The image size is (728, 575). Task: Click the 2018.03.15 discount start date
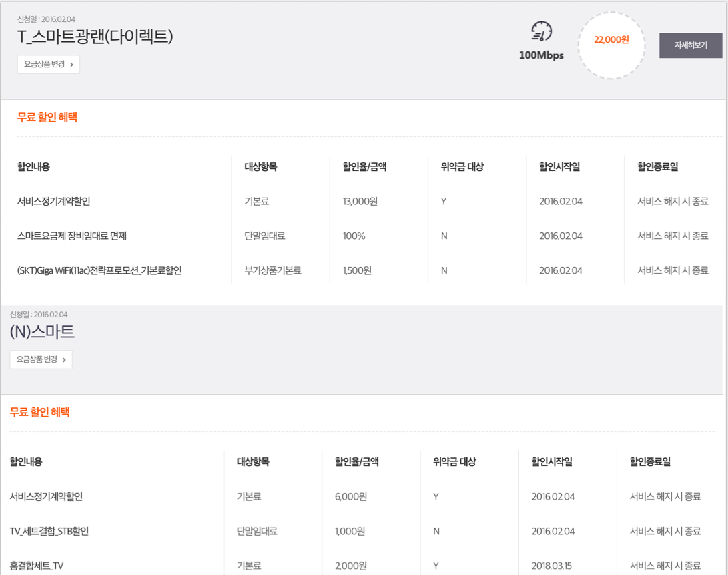coord(553,566)
